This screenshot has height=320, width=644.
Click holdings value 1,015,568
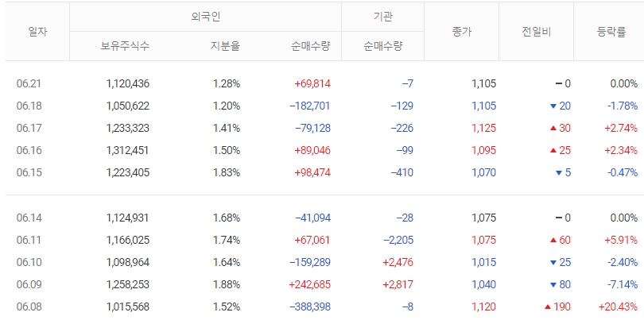click(128, 307)
